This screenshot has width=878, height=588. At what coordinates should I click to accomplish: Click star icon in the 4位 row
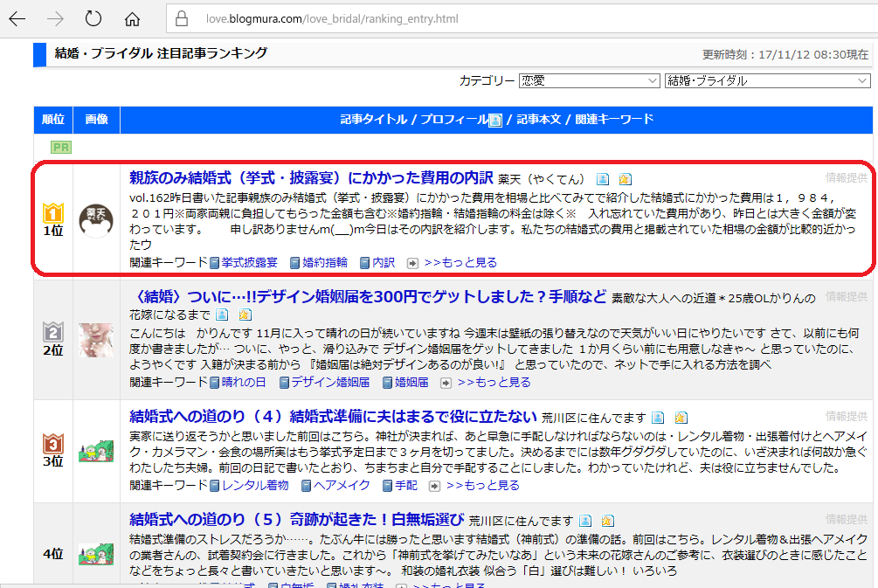click(607, 521)
